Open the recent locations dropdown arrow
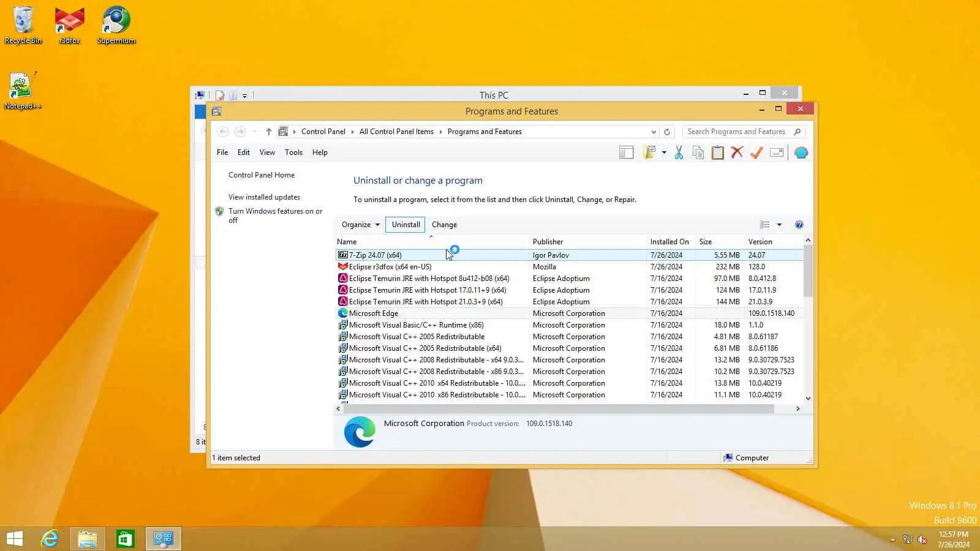980x551 pixels. [x=255, y=132]
